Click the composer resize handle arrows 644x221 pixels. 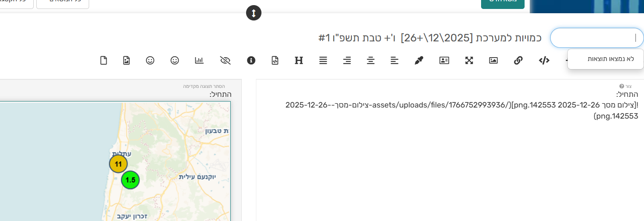254,13
